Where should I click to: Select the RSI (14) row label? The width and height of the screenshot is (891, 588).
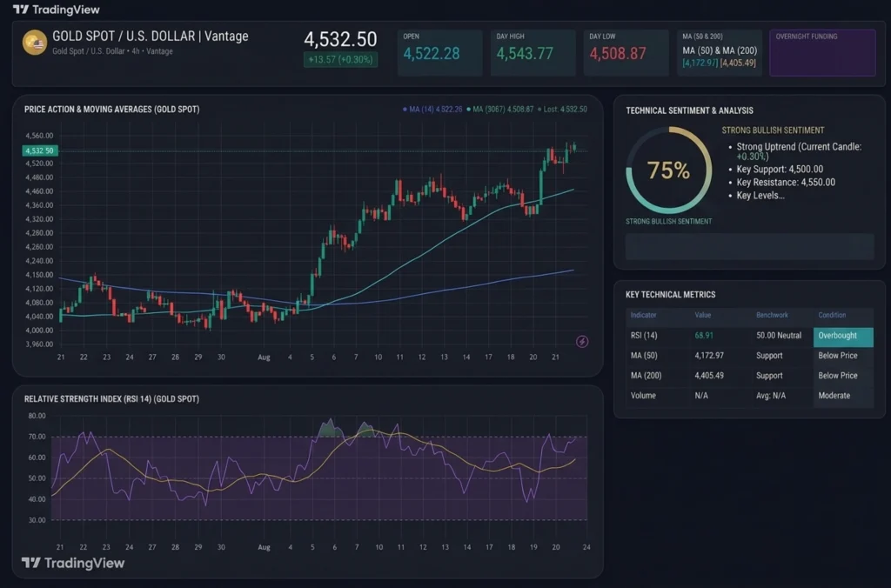(644, 335)
